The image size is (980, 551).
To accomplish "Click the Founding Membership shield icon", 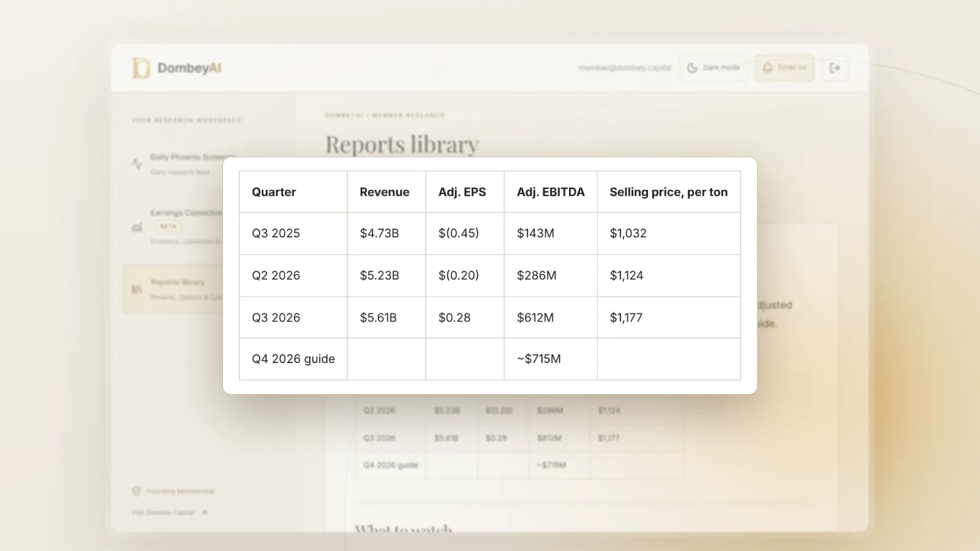I will pos(137,491).
